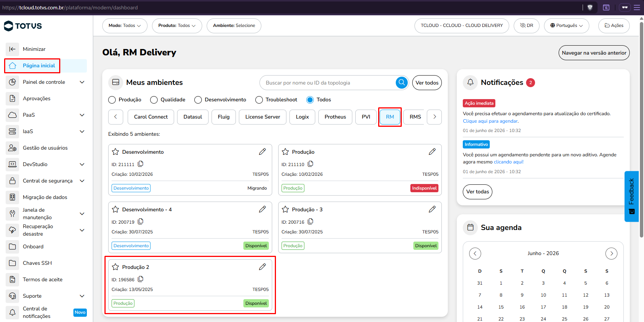Click Navegar na versão anterior button

(594, 53)
